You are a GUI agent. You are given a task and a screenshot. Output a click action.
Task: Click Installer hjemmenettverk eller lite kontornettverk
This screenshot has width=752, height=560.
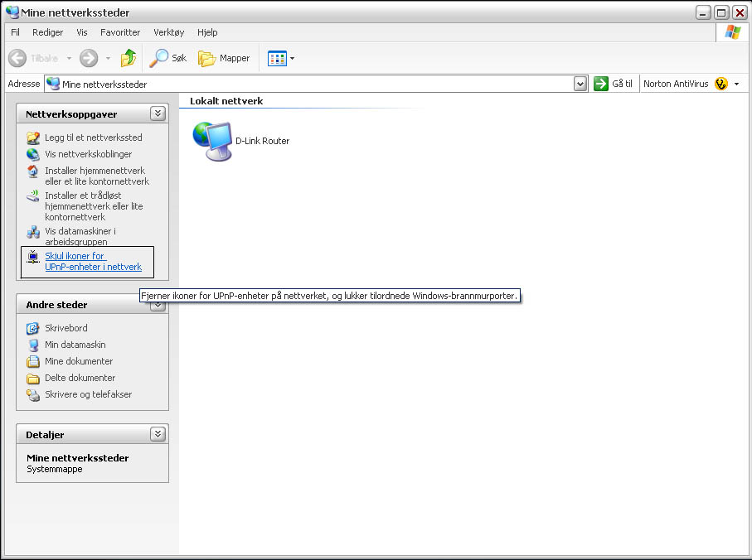click(97, 176)
